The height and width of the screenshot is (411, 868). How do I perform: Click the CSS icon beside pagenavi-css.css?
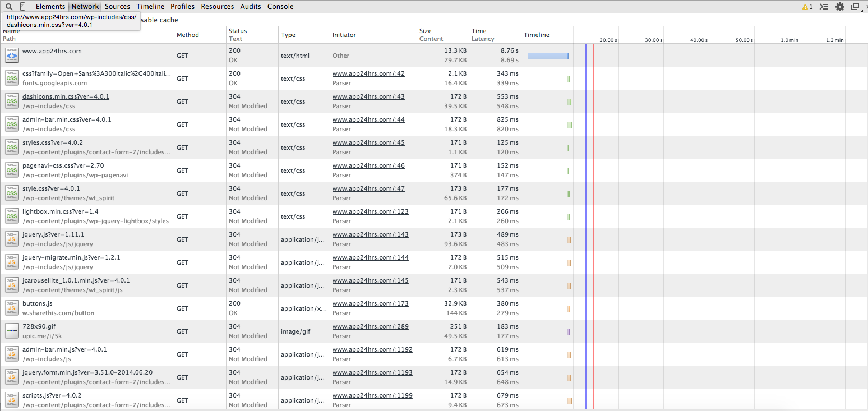click(x=12, y=170)
